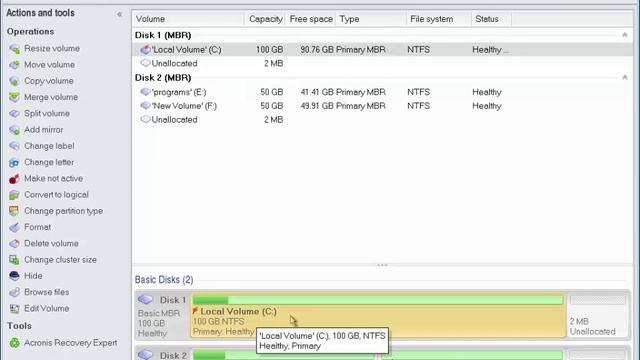The image size is (640, 360).
Task: Sort by the Free space column header
Action: (310, 19)
